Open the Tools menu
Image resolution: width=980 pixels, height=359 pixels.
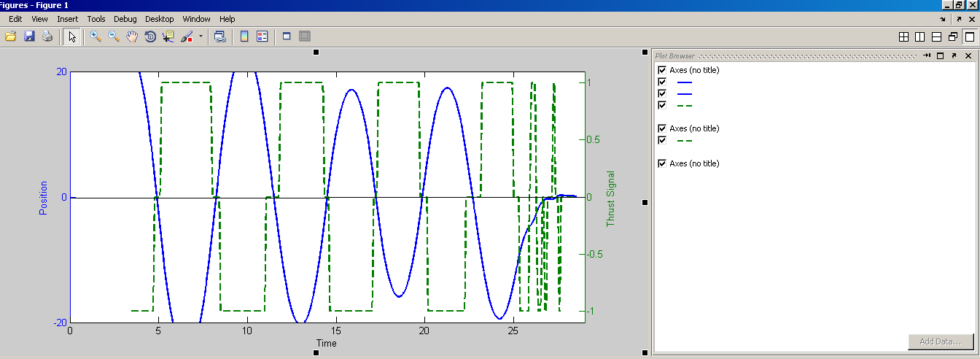click(96, 19)
